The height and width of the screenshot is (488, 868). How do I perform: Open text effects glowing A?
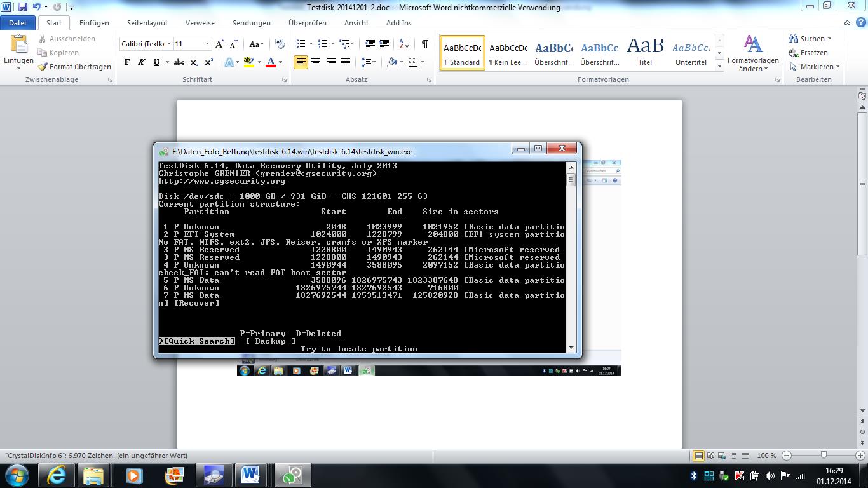(x=229, y=62)
